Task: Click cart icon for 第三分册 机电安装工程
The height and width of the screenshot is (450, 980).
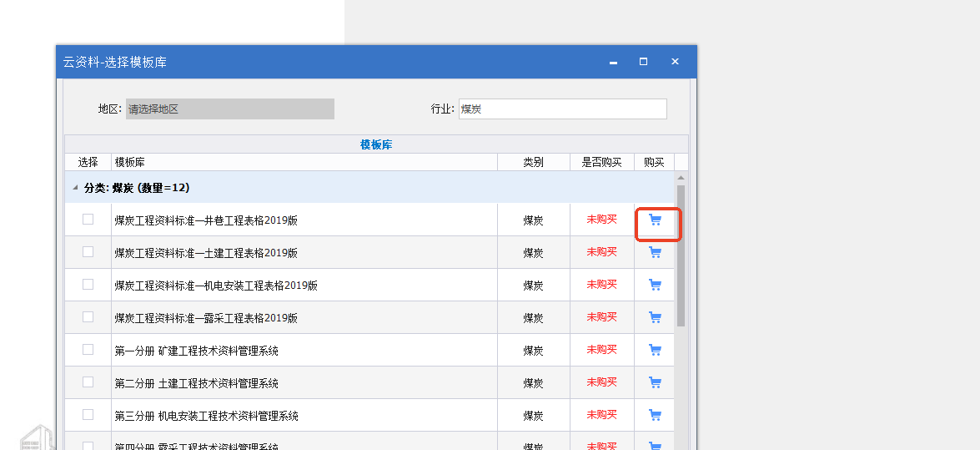Action: (x=655, y=416)
